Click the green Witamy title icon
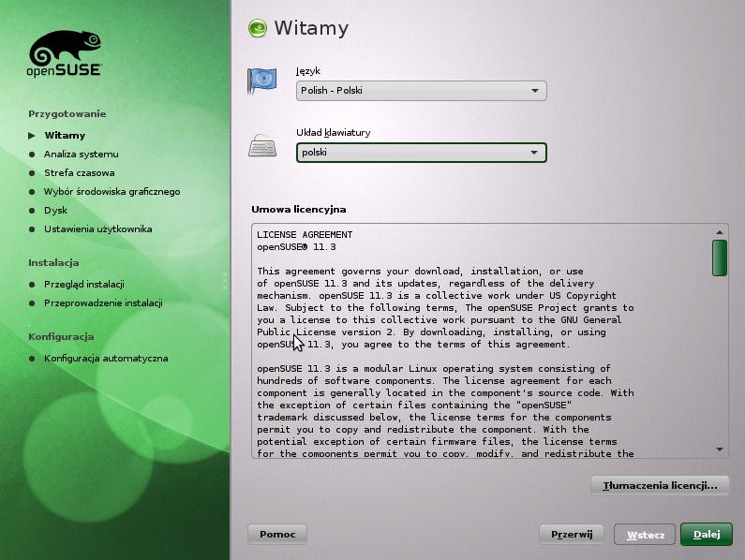 [258, 28]
